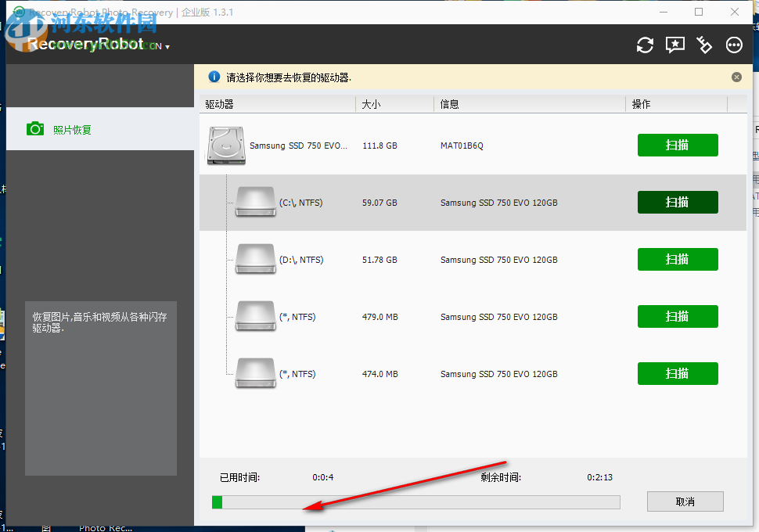
Task: Open the feedback speech-bubble icon
Action: click(674, 45)
